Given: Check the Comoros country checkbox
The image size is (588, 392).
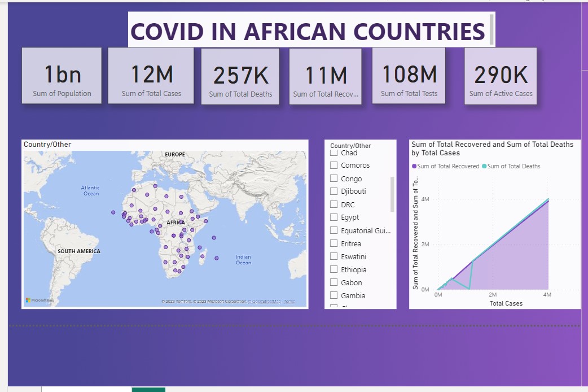Looking at the screenshot, I should pos(334,165).
